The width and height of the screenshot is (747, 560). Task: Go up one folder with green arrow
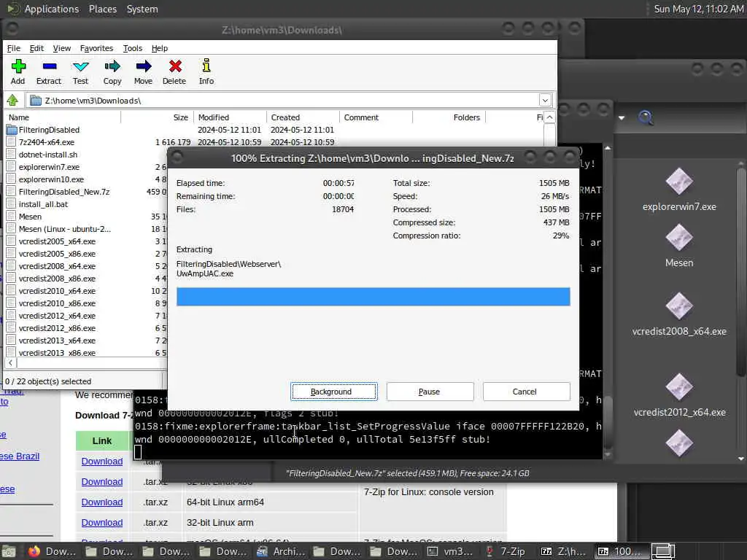(x=12, y=101)
